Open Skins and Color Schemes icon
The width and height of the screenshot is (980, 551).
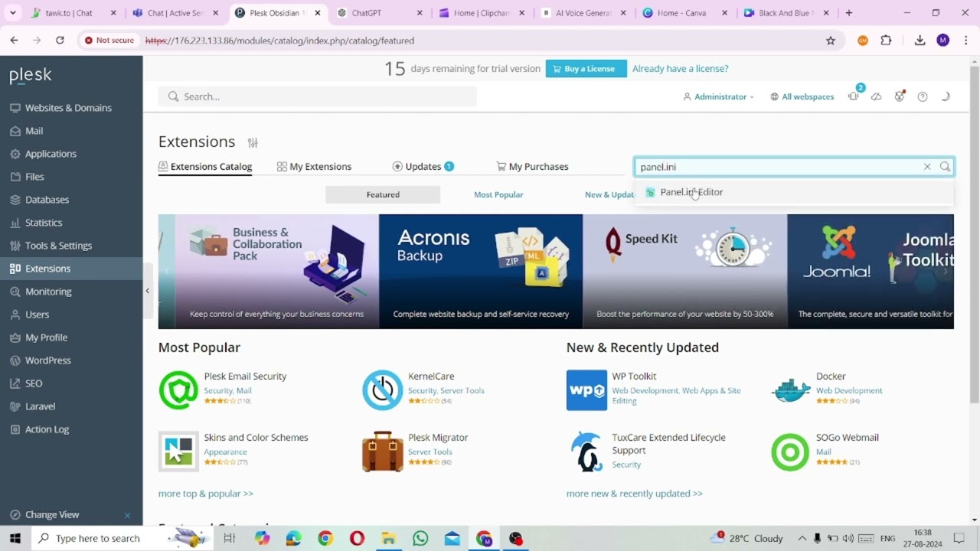tap(178, 452)
